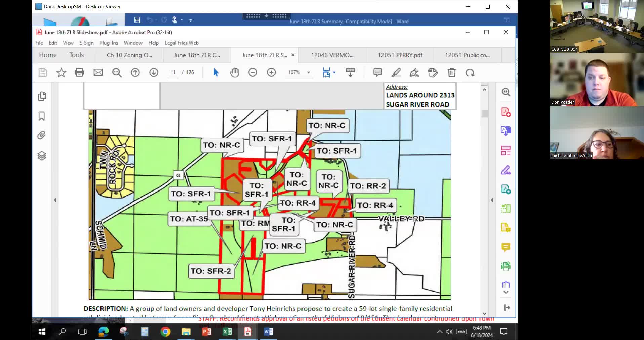
Task: Type a page number in the page field
Action: [x=172, y=72]
